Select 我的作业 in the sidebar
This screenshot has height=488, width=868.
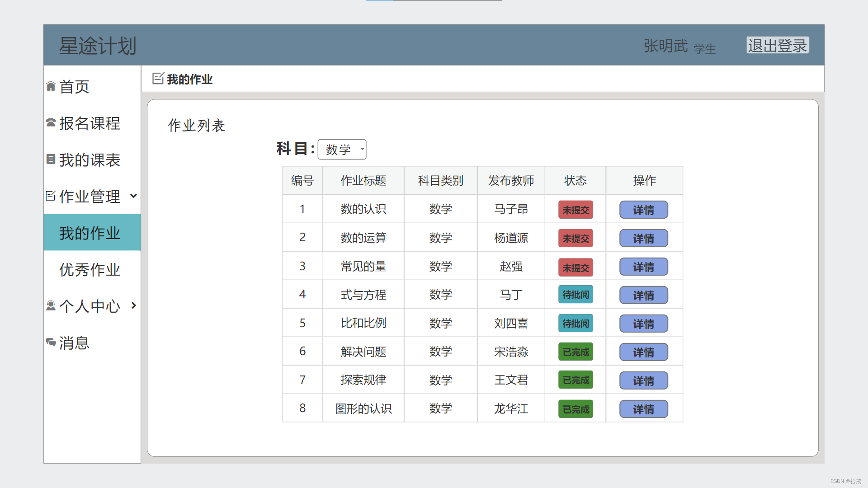pyautogui.click(x=90, y=233)
